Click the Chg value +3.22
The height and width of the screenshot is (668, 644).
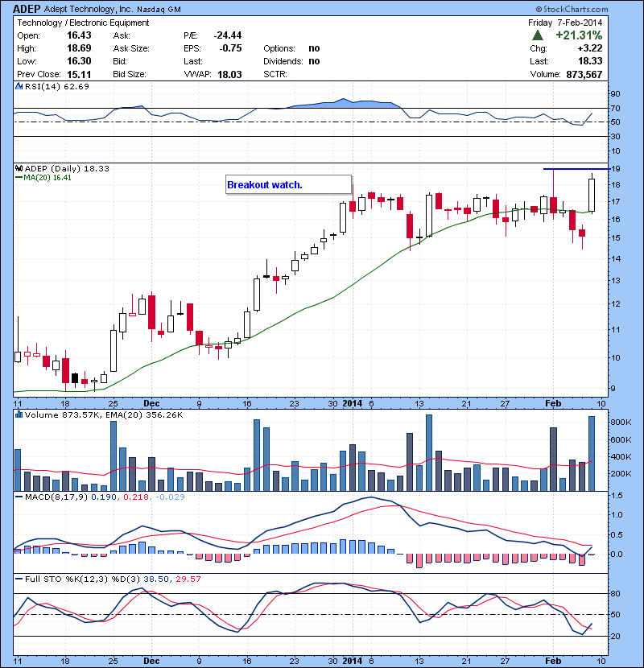590,48
